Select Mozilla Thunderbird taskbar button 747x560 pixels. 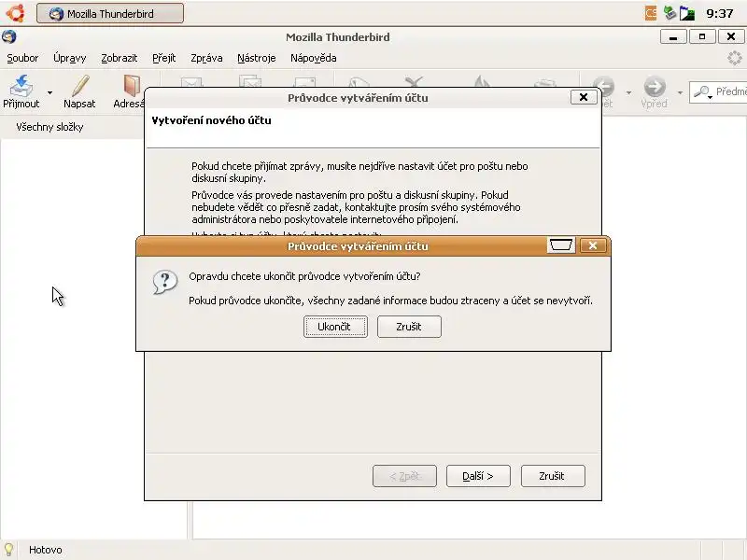click(110, 13)
